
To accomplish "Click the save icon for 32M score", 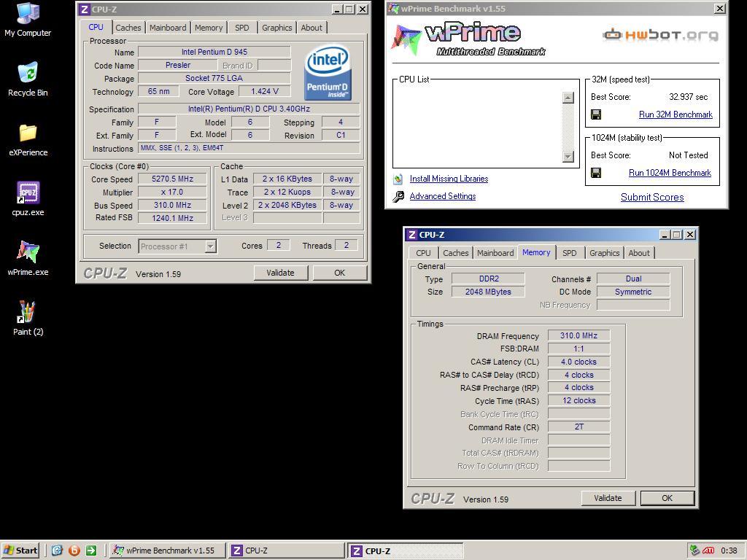I will point(595,114).
